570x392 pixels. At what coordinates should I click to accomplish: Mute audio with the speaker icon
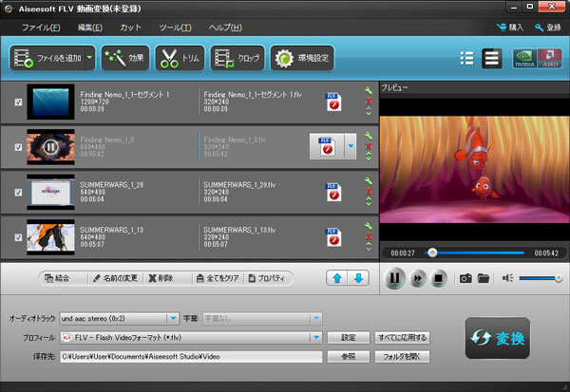tap(508, 278)
